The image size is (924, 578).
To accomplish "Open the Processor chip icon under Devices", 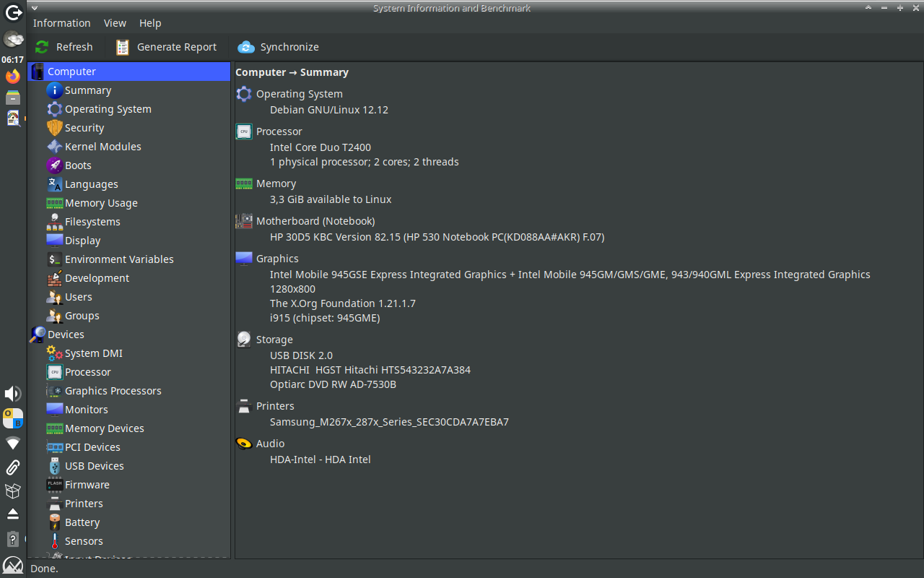I will tap(55, 372).
